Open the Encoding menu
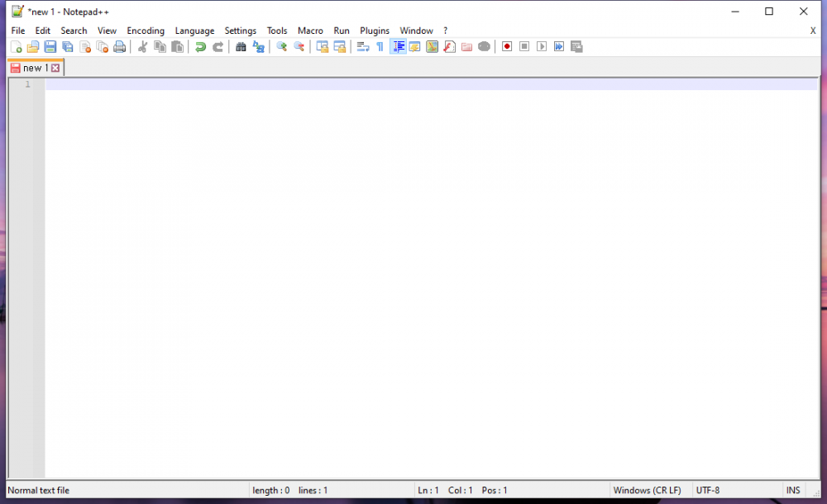 146,31
